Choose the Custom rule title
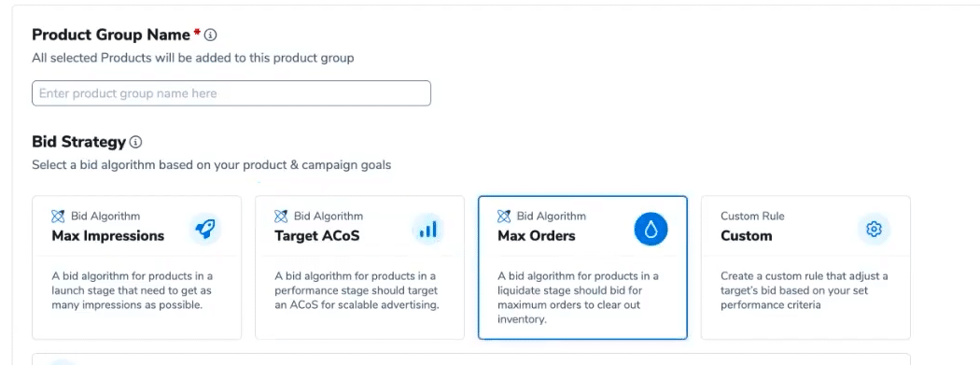 (x=747, y=235)
